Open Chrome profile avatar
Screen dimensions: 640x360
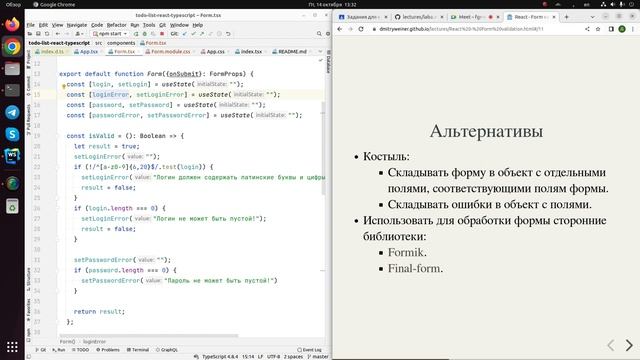pos(622,29)
